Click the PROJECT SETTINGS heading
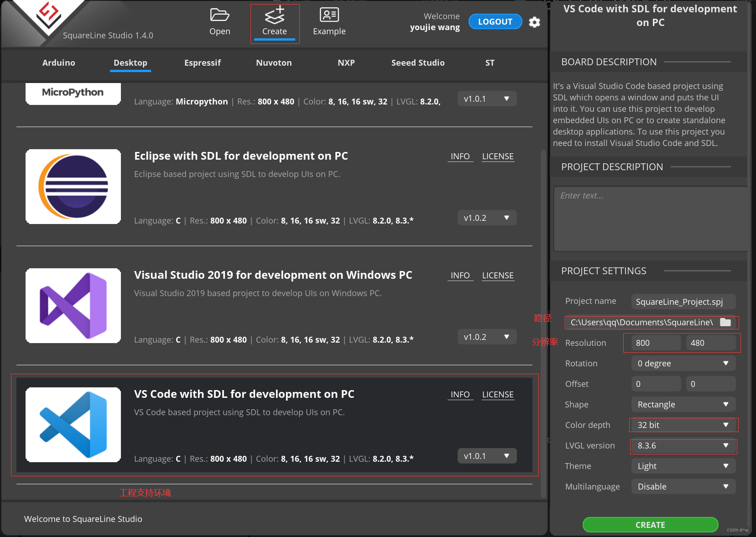This screenshot has height=537, width=756. click(604, 271)
